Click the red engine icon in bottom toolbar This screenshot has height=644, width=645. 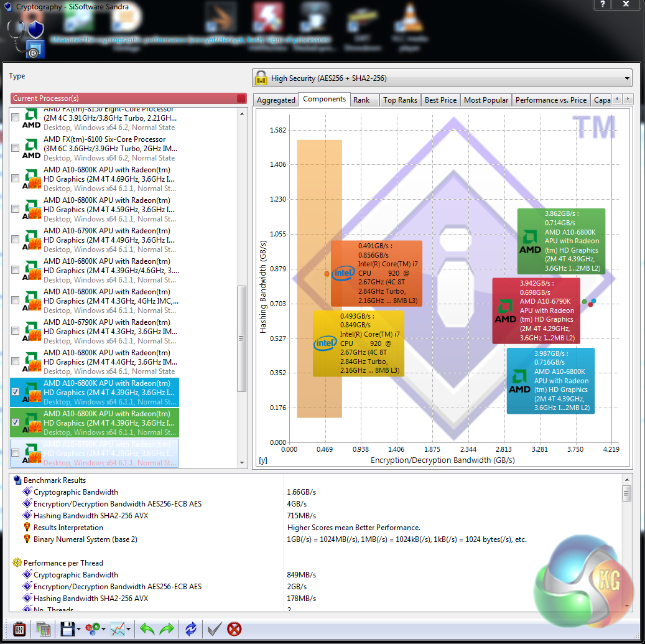click(19, 628)
